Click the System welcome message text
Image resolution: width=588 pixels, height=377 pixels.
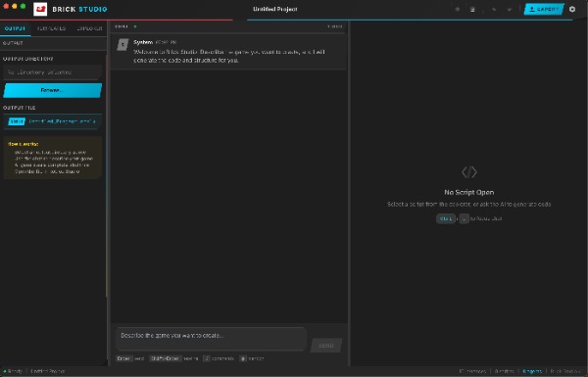(x=229, y=56)
